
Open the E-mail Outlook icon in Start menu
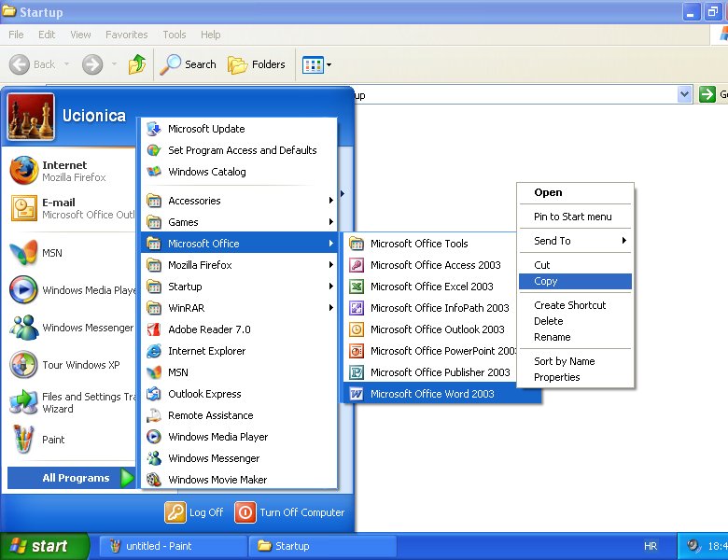tap(23, 208)
